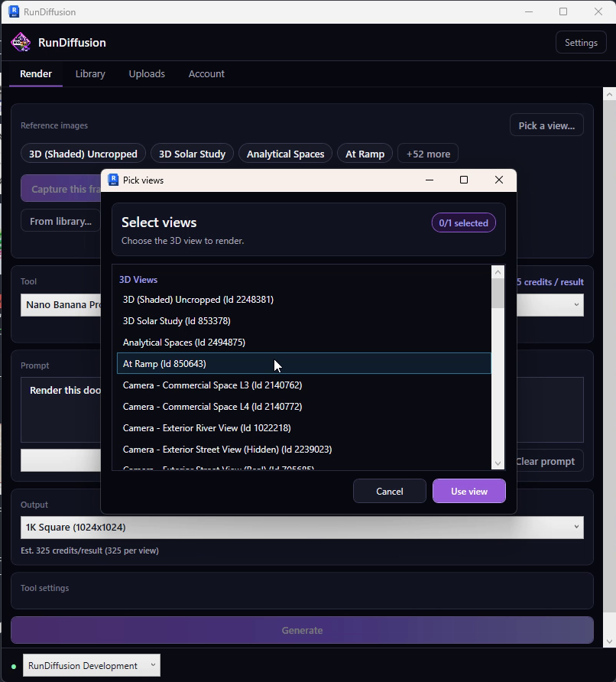Minimize the Pick views dialog
The width and height of the screenshot is (616, 682).
coord(429,180)
